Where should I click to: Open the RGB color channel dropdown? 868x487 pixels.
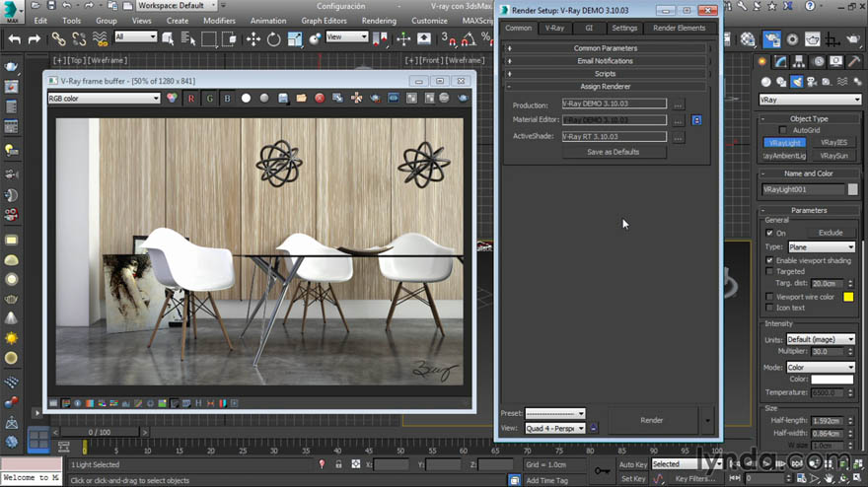[x=104, y=99]
